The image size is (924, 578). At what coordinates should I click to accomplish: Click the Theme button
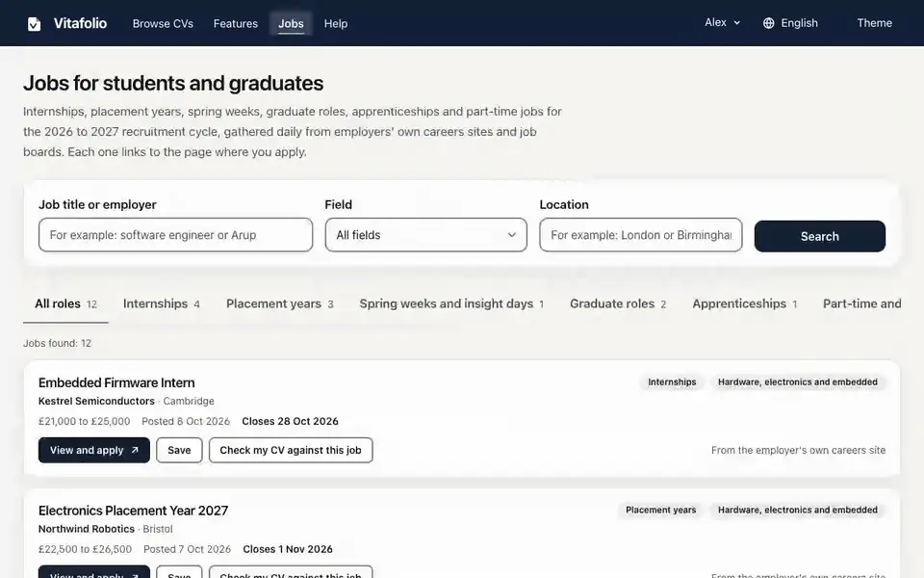click(x=874, y=23)
